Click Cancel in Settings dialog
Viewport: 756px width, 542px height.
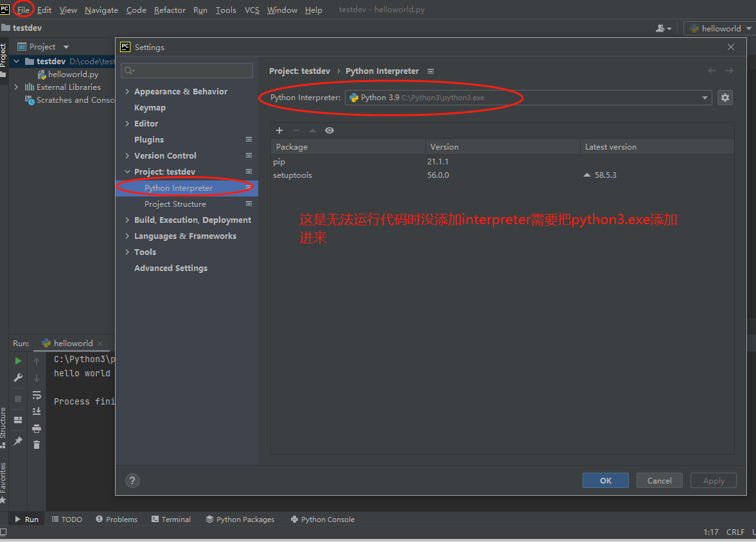[x=659, y=481]
